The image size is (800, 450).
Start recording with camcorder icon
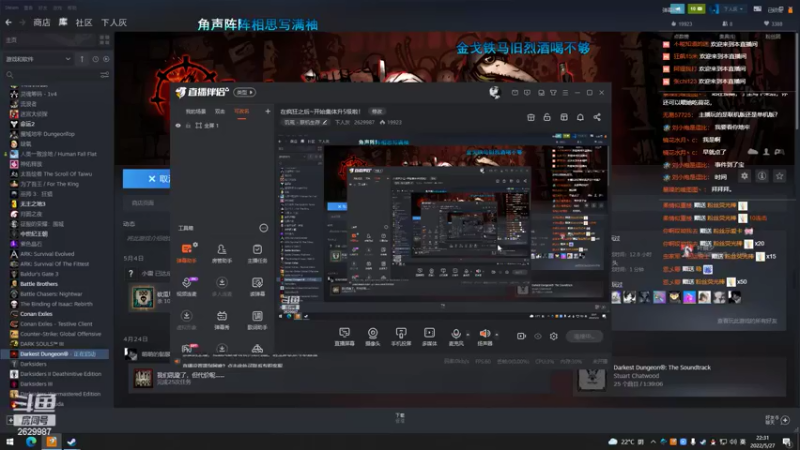point(521,336)
